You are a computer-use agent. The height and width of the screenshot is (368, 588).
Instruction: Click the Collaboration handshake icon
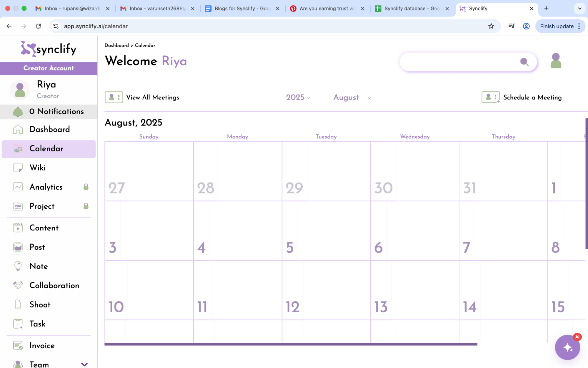tap(18, 285)
